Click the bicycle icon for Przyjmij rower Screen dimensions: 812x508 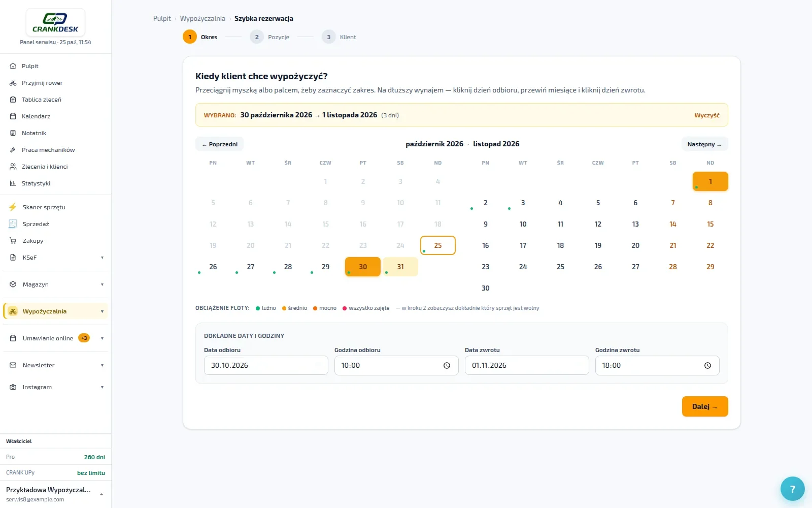[13, 83]
